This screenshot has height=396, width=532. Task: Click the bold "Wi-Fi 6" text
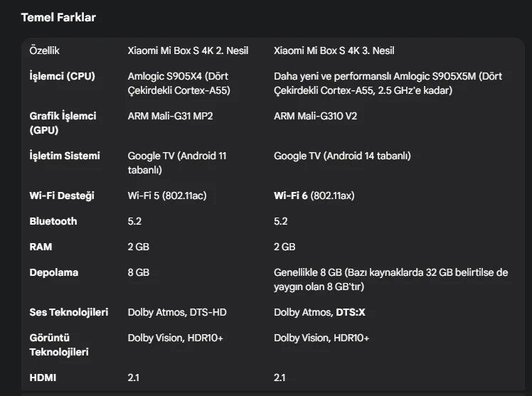tap(291, 196)
